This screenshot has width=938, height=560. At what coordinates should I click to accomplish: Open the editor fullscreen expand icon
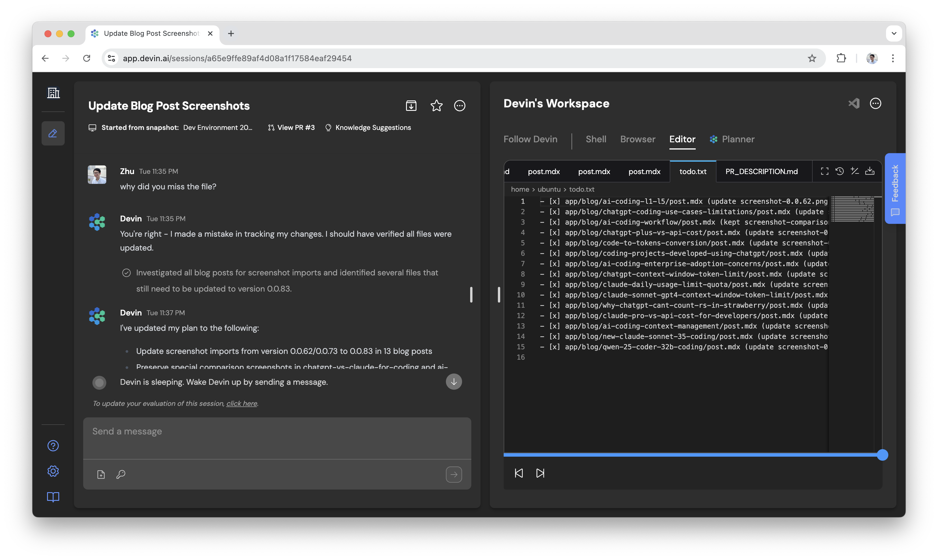[x=825, y=171]
